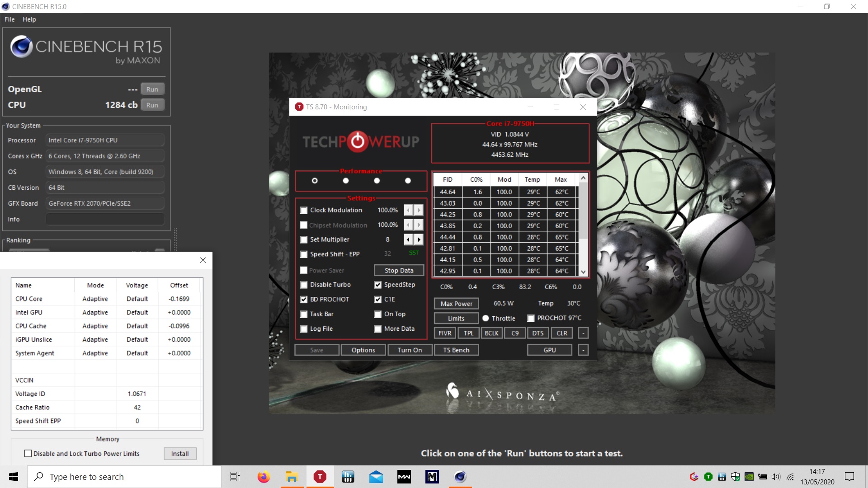Image resolution: width=868 pixels, height=488 pixels.
Task: Decrease Set Multiplier with left arrow
Action: (408, 239)
